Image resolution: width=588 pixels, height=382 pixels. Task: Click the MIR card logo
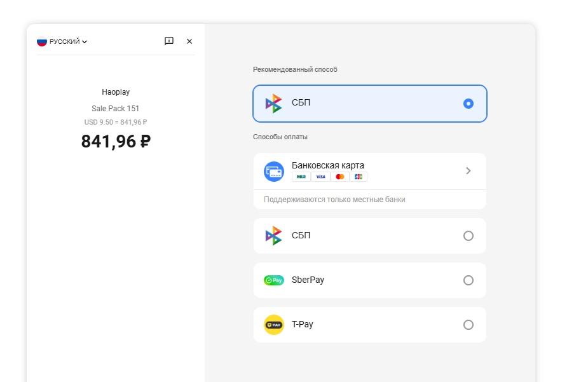[x=301, y=177]
